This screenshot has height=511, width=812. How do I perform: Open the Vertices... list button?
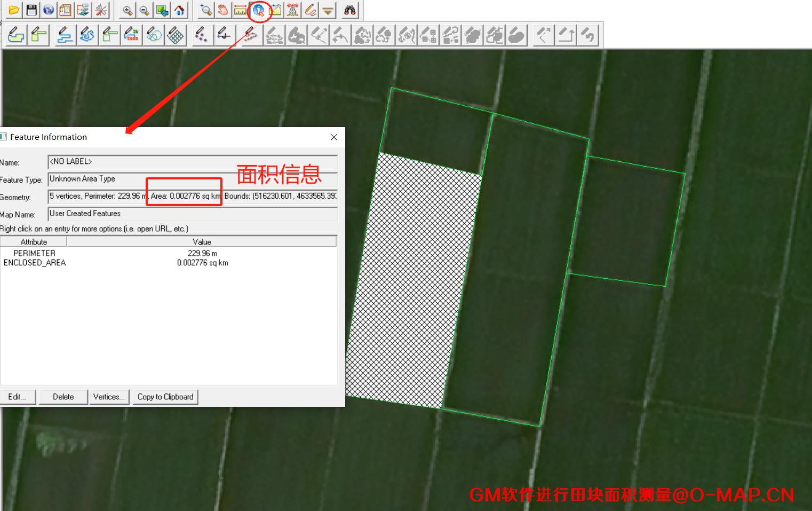109,397
